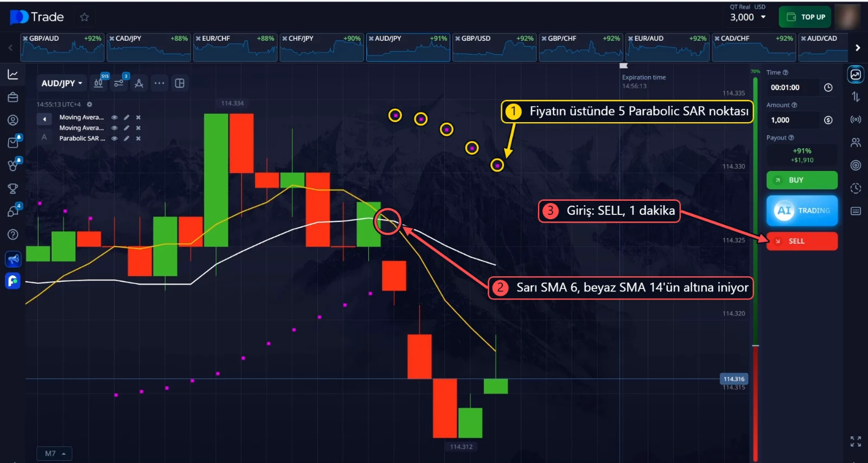Add Trade page to favorites star
The height and width of the screenshot is (463, 868).
coord(84,17)
